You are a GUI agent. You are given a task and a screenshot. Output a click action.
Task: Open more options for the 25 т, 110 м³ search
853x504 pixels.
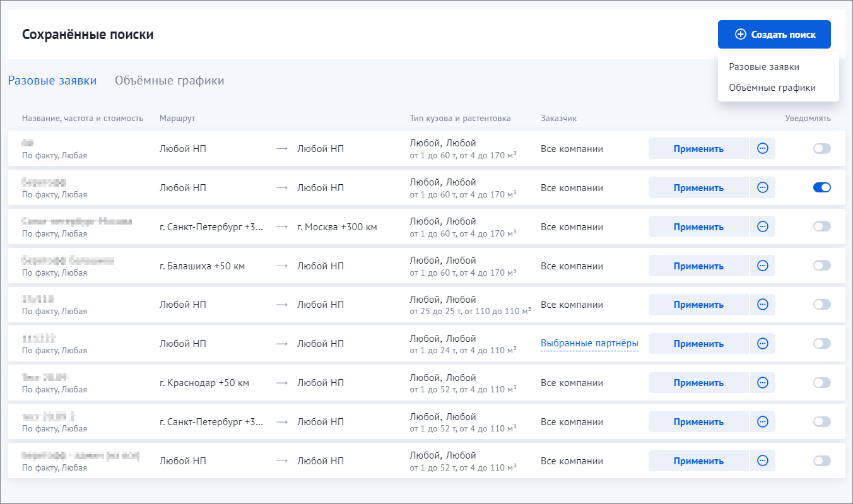point(763,305)
